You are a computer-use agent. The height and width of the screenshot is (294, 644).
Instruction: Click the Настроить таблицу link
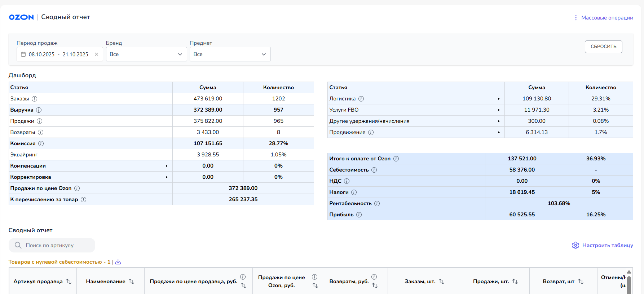(607, 245)
